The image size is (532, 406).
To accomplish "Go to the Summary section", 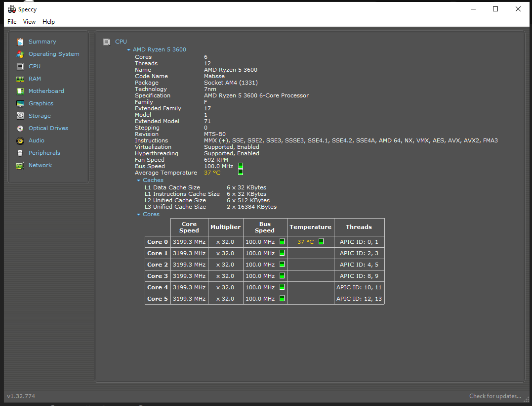I will tap(42, 42).
